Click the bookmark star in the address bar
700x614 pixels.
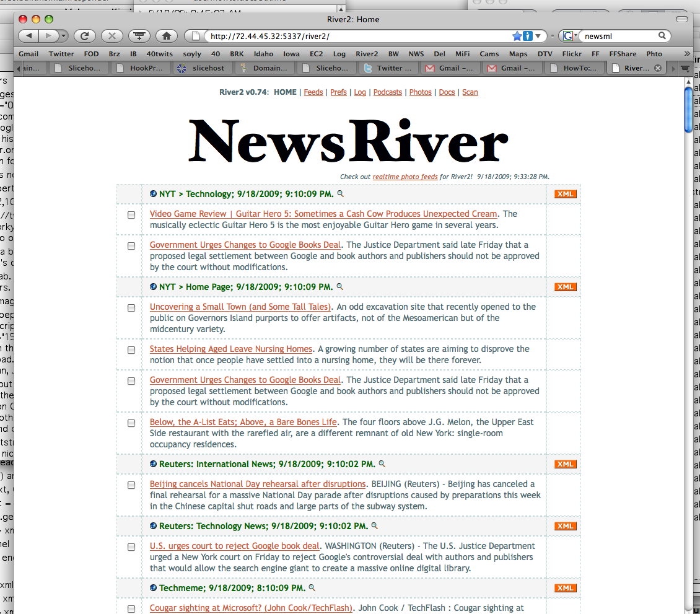coord(517,37)
